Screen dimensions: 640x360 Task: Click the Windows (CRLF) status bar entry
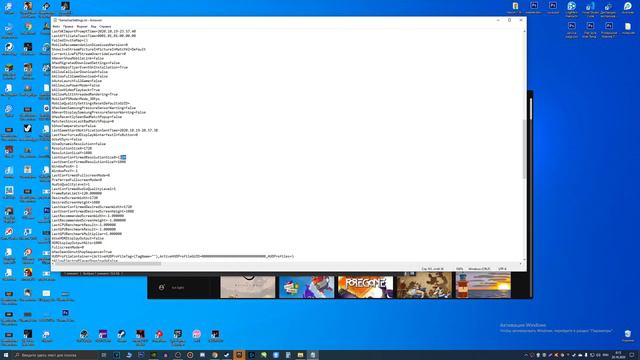479,269
